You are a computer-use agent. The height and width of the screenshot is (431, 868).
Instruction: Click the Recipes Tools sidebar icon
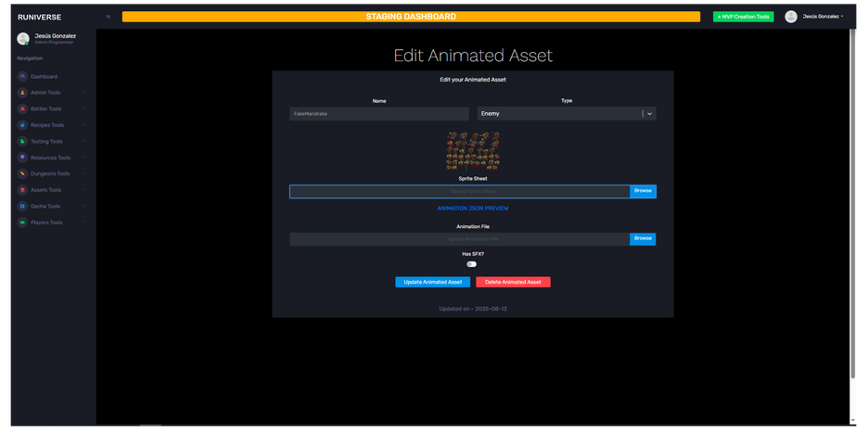22,125
